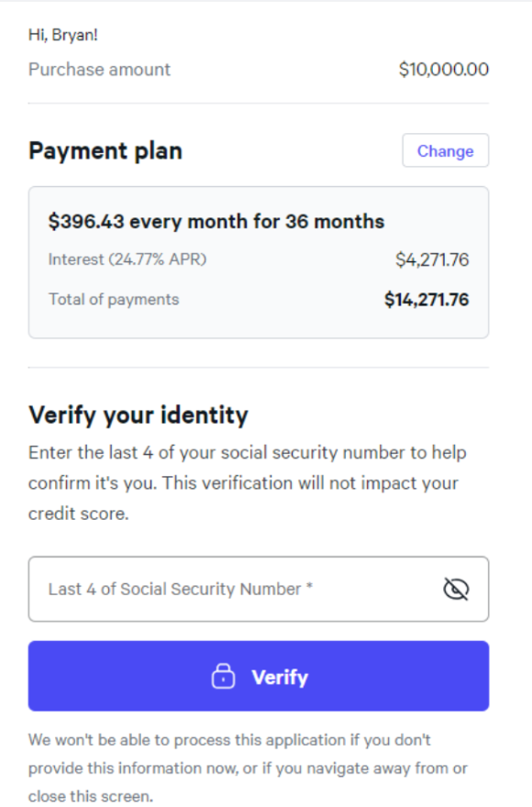Select the $396.43 every month plan heading

(x=216, y=222)
